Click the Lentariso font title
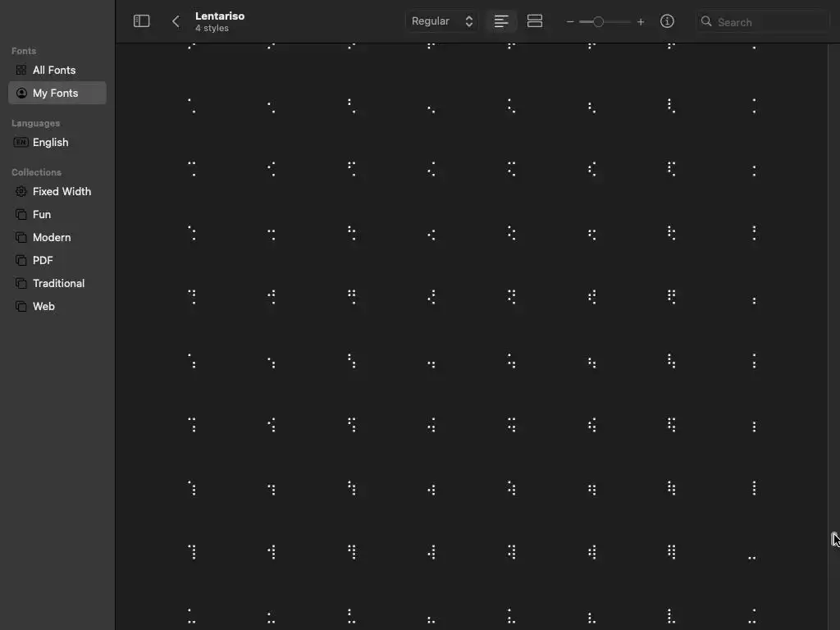Viewport: 840px width, 630px height. click(220, 16)
